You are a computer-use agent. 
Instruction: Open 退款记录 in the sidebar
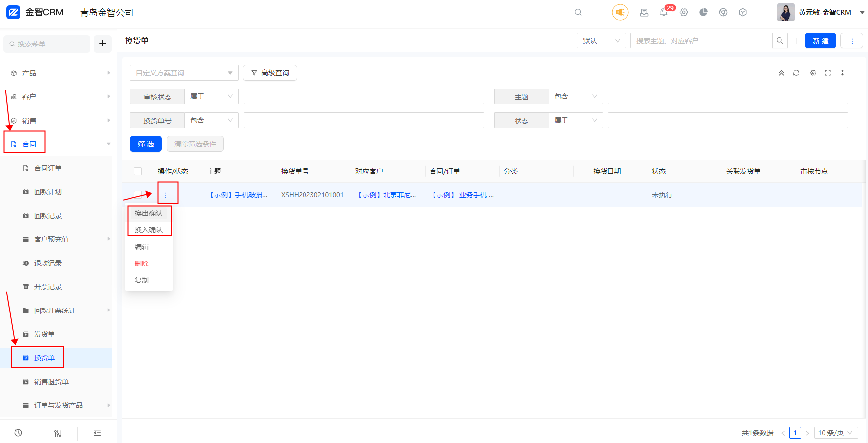48,263
